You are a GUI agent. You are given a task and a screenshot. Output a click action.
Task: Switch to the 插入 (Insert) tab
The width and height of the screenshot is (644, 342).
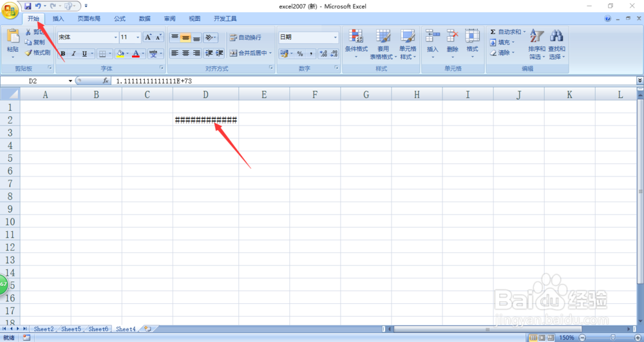coord(59,19)
